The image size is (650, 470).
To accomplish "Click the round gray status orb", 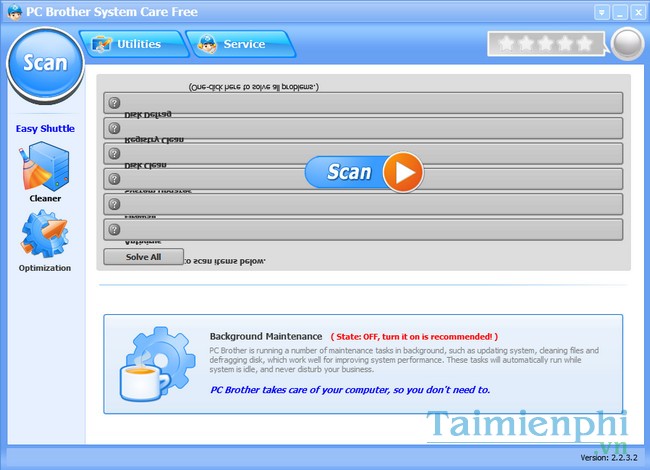I will click(x=627, y=44).
